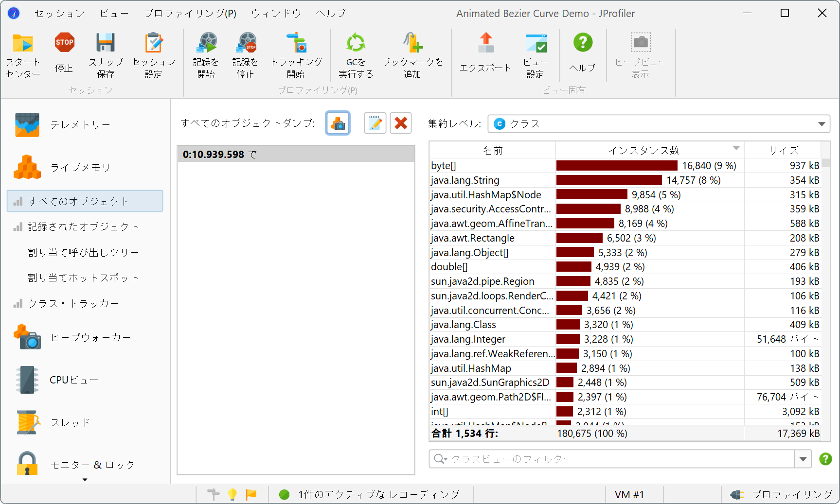Open the テレメトリー section in sidebar

[x=85, y=125]
